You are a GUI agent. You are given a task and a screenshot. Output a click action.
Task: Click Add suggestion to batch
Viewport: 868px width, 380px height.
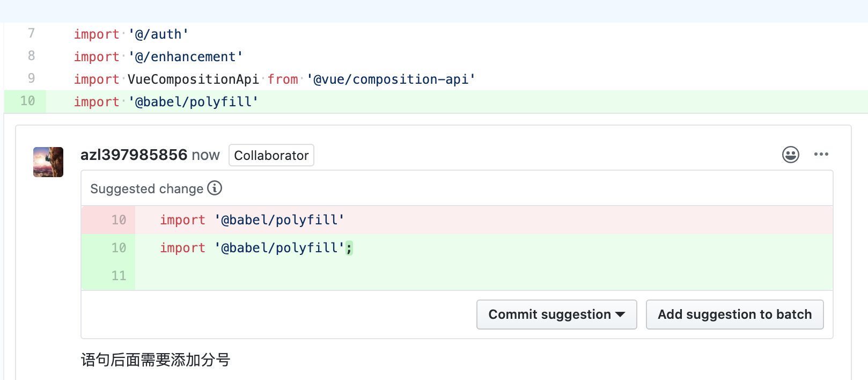pyautogui.click(x=734, y=315)
